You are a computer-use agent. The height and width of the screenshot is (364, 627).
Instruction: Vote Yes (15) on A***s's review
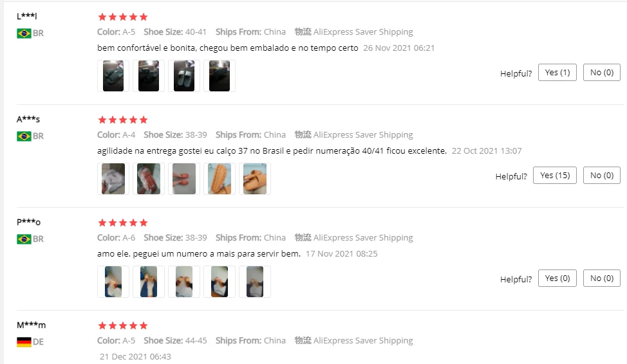coord(555,176)
